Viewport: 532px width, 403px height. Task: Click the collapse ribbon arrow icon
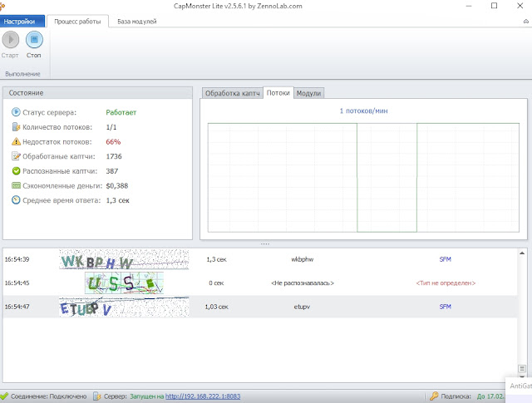[x=526, y=22]
